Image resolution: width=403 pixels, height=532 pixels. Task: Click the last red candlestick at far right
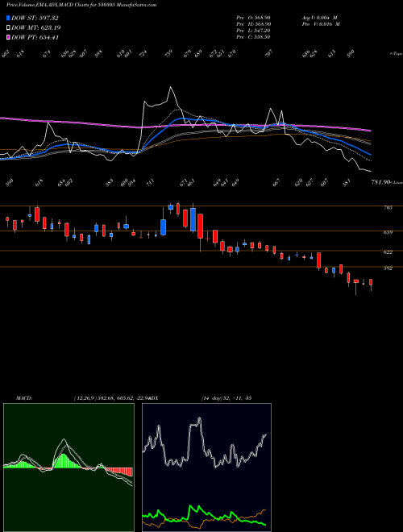point(371,282)
